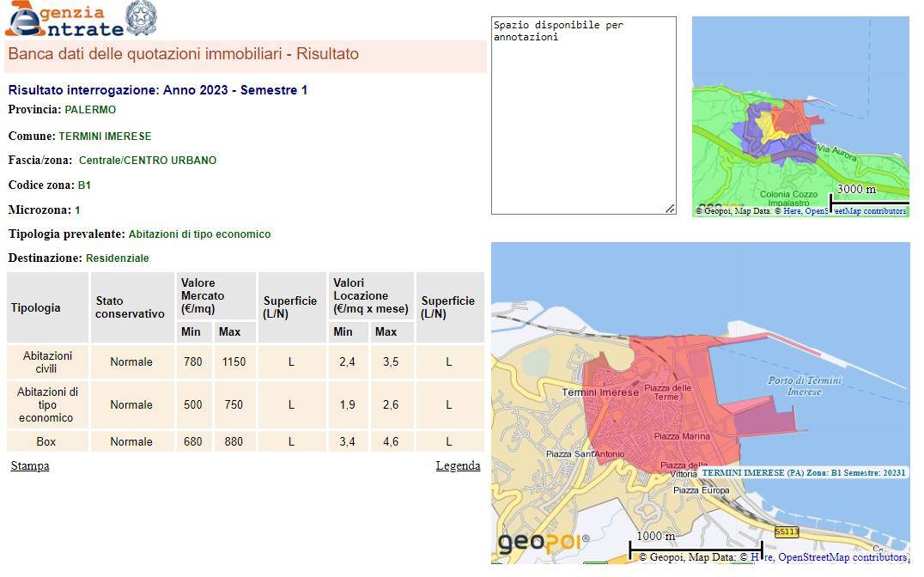This screenshot has width=924, height=577.
Task: Open the Stampa print link
Action: [x=30, y=466]
